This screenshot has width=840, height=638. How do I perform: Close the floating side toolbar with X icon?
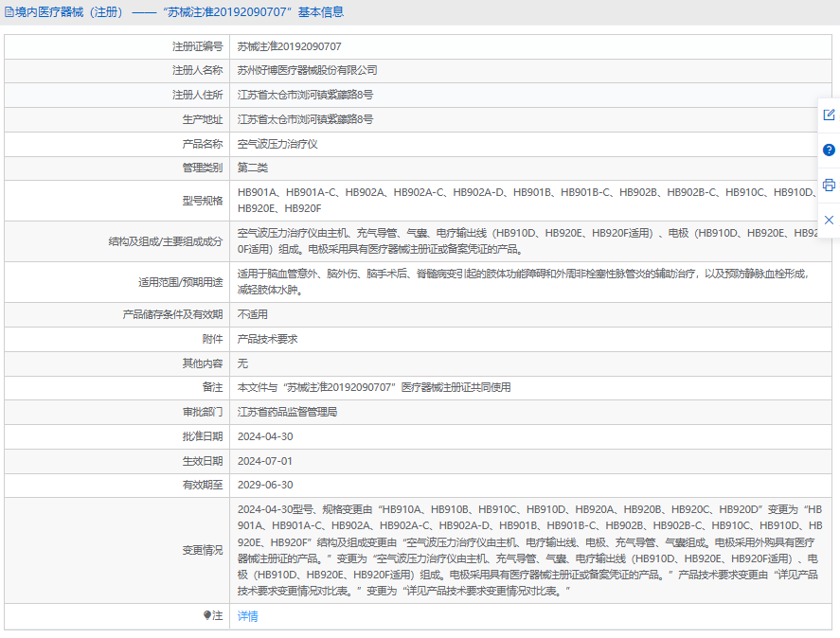click(829, 220)
